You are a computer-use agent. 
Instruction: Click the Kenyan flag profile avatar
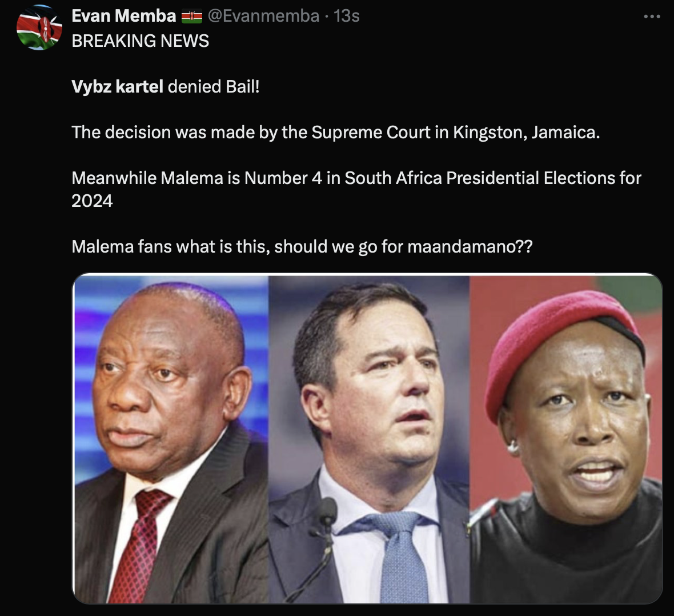(39, 27)
